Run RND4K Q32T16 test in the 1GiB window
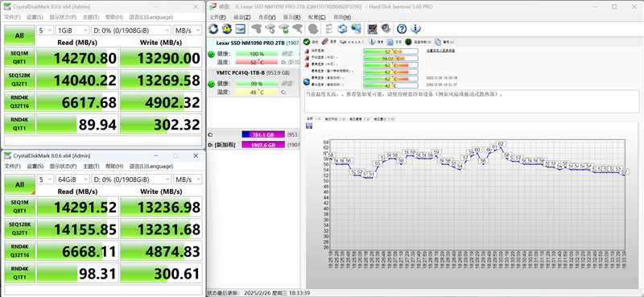644x297 pixels. 19,102
